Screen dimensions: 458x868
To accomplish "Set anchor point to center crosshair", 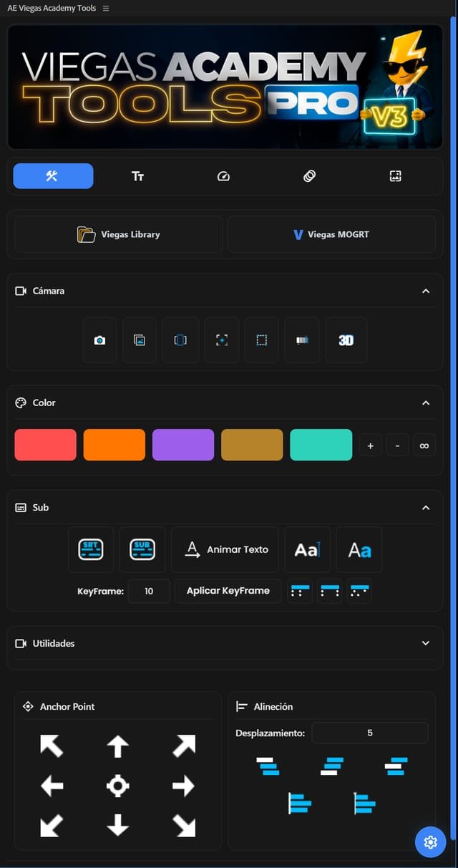I will (x=117, y=786).
